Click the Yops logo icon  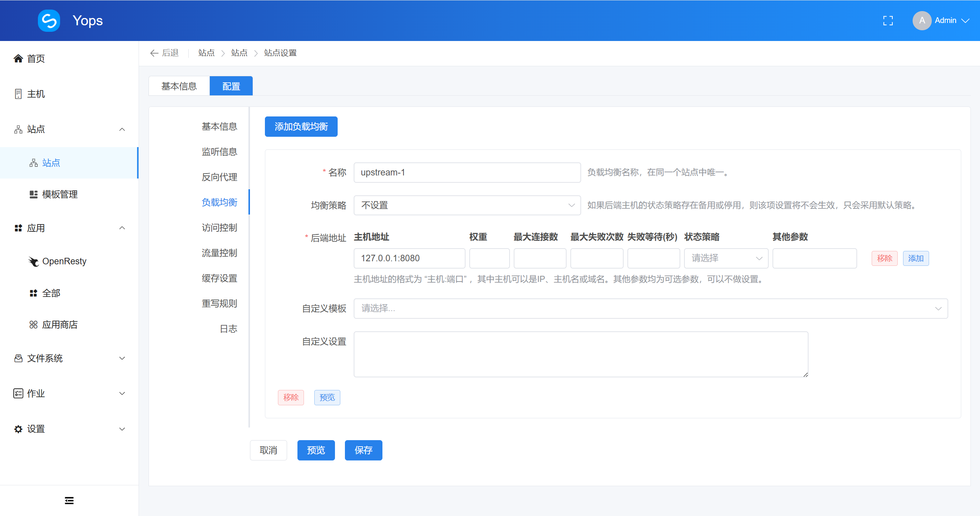(49, 21)
